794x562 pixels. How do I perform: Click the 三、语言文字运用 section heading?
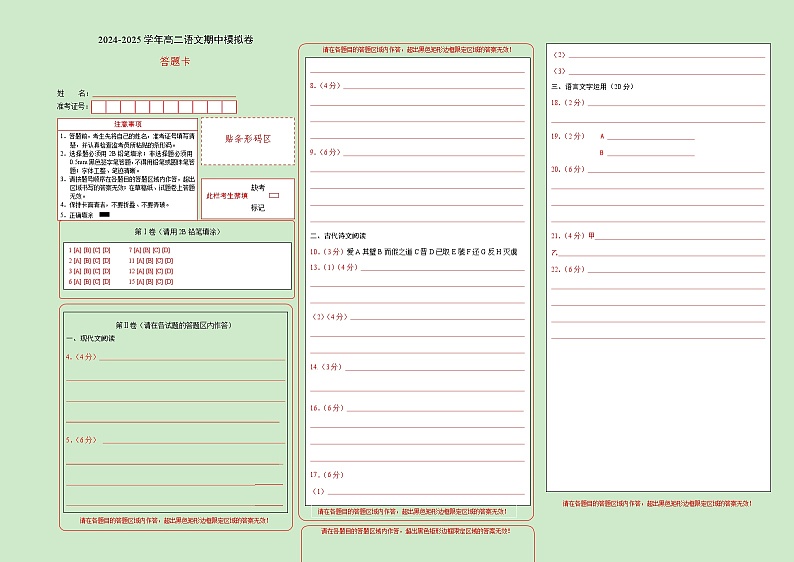tap(593, 87)
